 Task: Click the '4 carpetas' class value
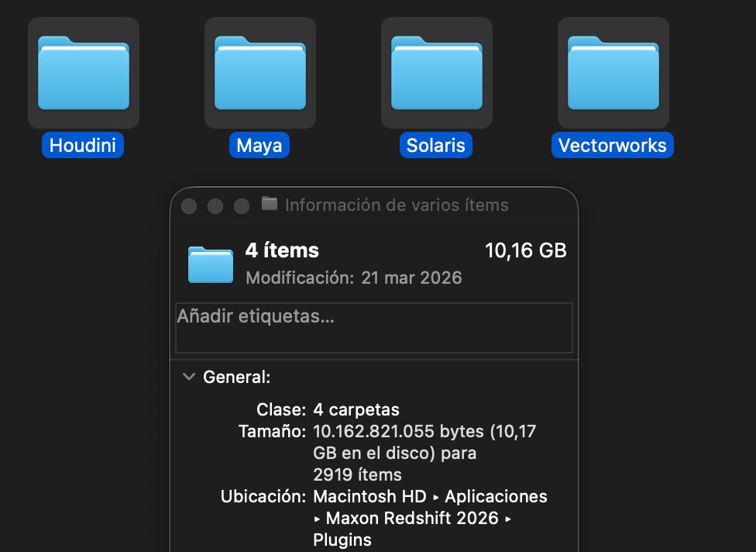point(356,409)
